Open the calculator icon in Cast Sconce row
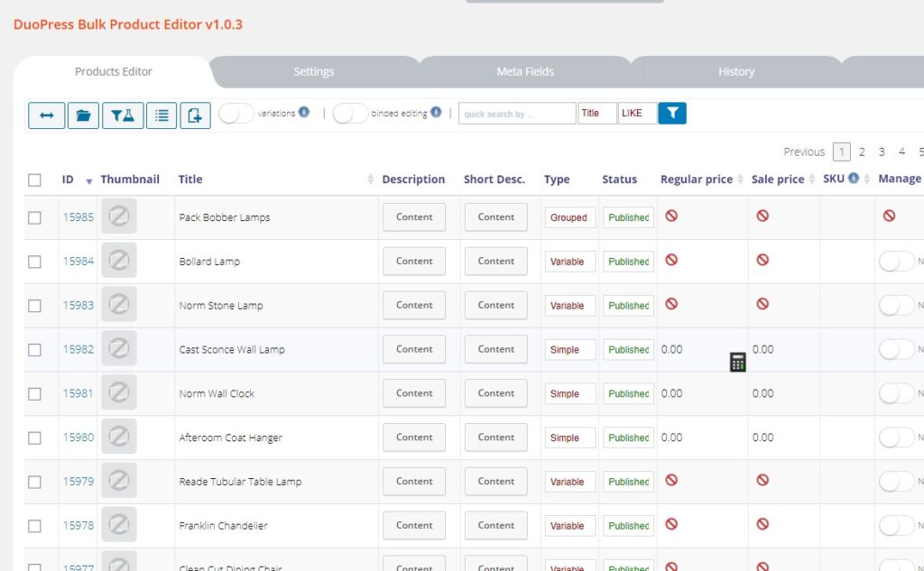 point(737,362)
